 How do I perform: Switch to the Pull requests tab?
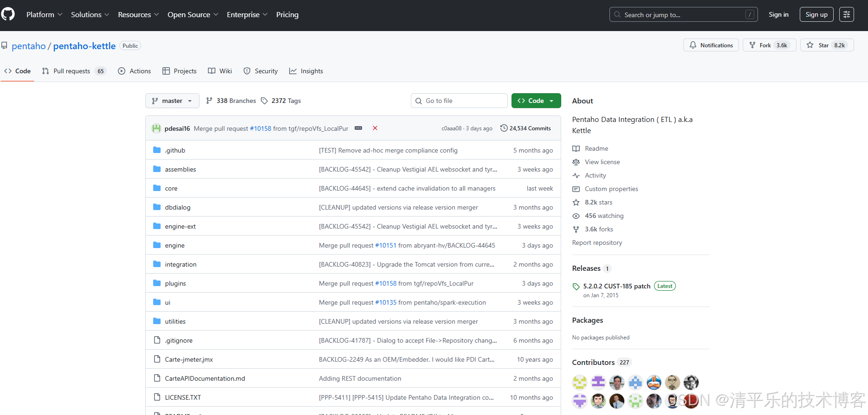(74, 71)
